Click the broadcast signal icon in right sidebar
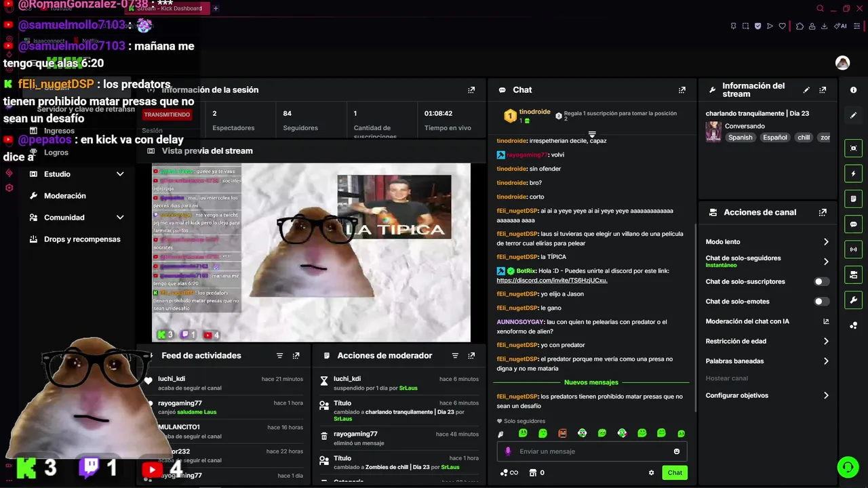The height and width of the screenshot is (488, 868). pos(853,249)
